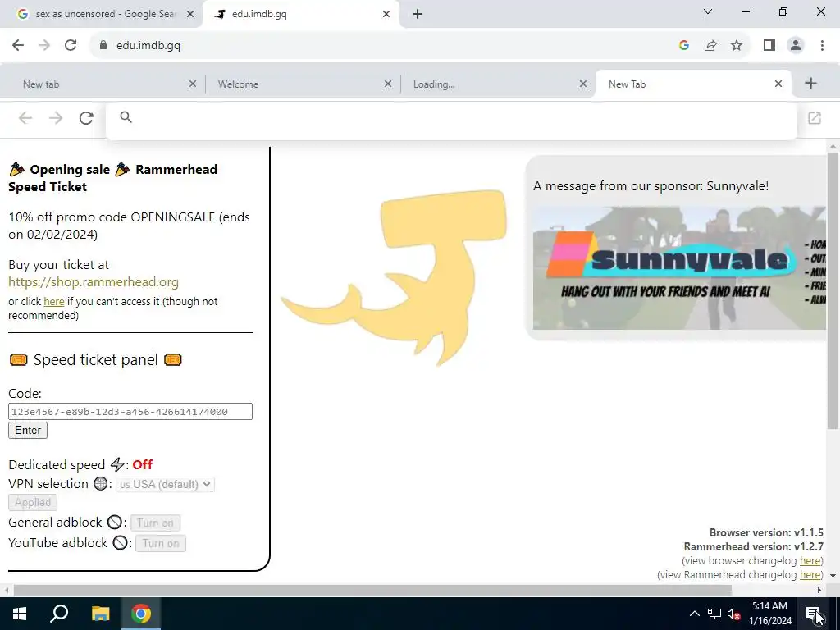Open Windows taskbar search
Image resolution: width=840 pixels, height=630 pixels.
point(59,614)
